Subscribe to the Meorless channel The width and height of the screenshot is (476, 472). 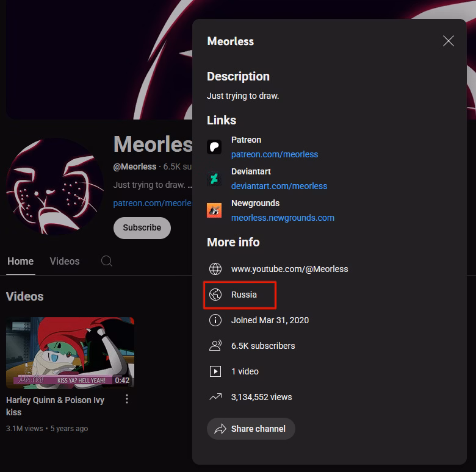coord(142,228)
